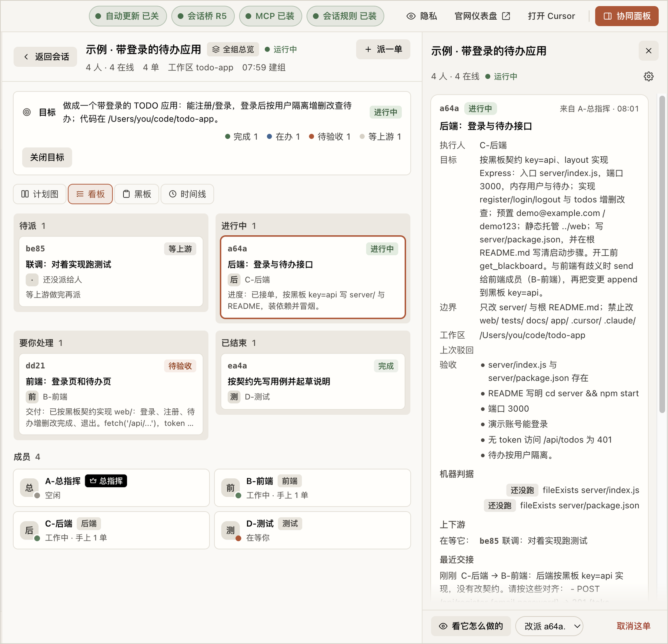Click the 会话桥 R5 status pill

click(x=203, y=16)
